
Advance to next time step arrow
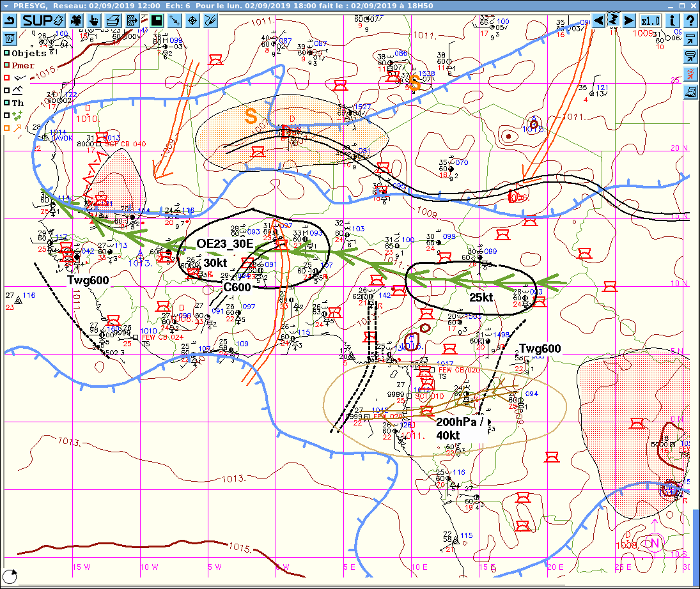[x=628, y=20]
